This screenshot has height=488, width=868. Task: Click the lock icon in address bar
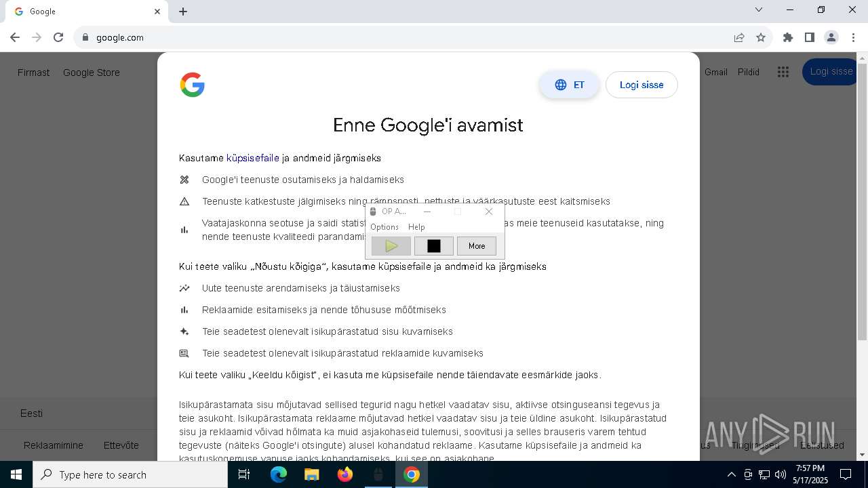(85, 37)
